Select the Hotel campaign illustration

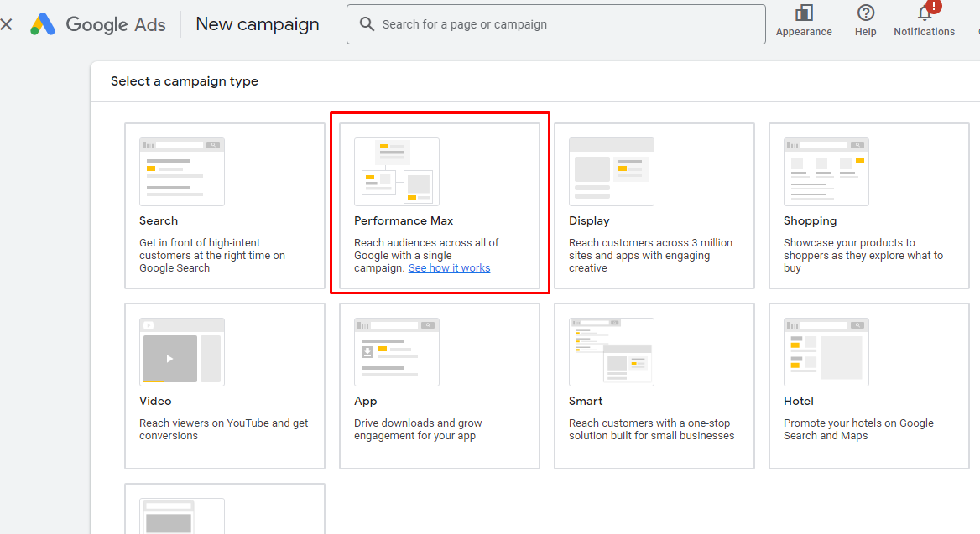click(x=826, y=351)
